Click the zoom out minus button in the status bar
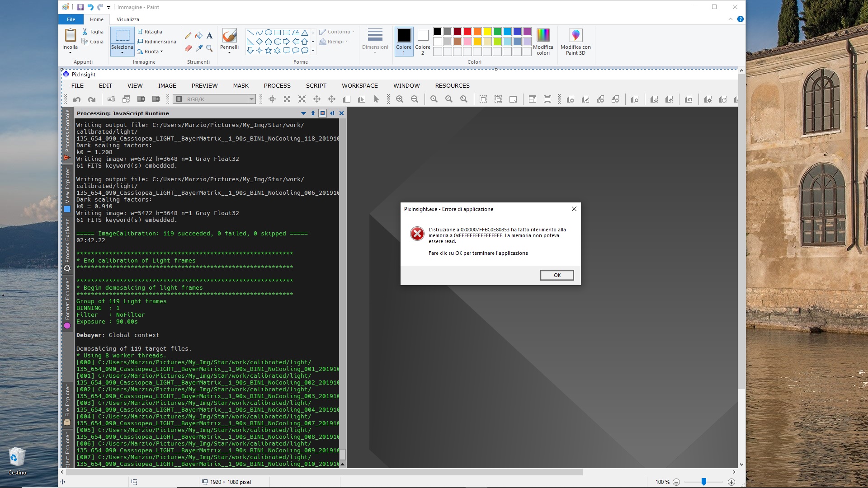This screenshot has height=488, width=868. tap(676, 482)
